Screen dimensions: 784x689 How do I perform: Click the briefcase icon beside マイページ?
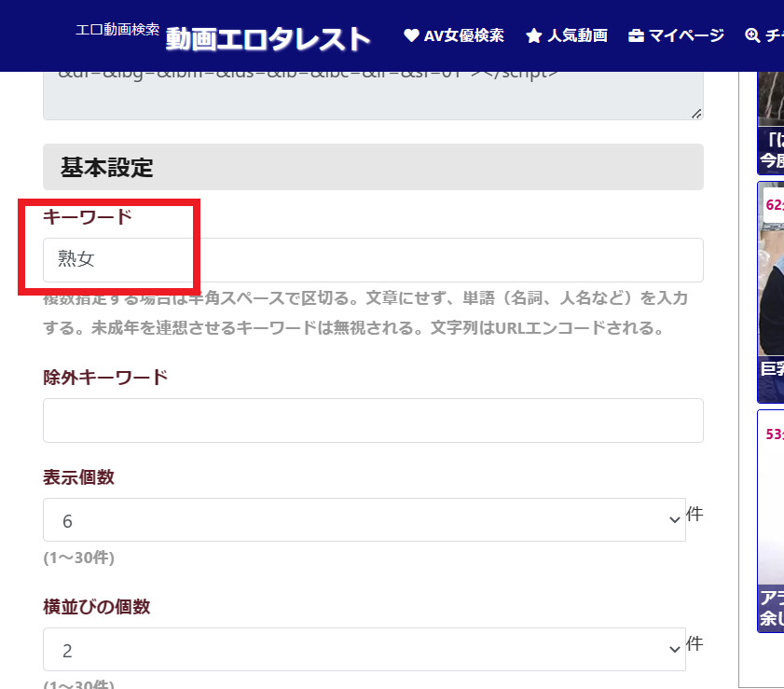tap(636, 35)
